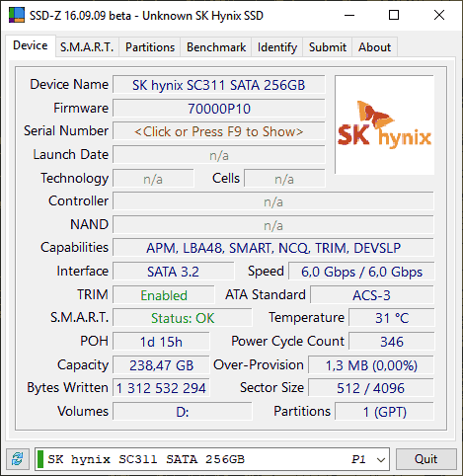Click the Volumes value D:
Viewport: 463px width, 476px height.
click(x=183, y=412)
